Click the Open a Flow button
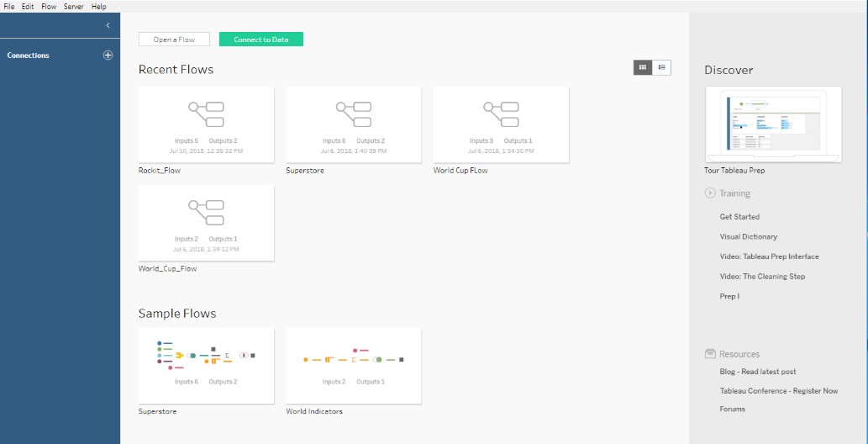The height and width of the screenshot is (444, 868). (175, 40)
